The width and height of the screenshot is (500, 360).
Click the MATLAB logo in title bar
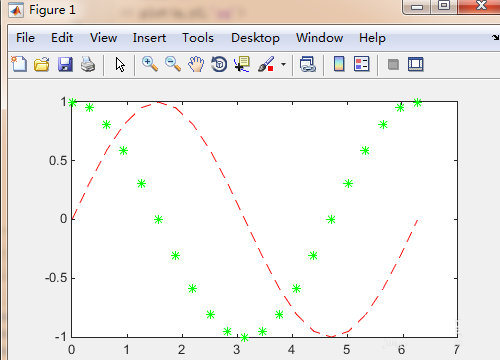[16, 10]
